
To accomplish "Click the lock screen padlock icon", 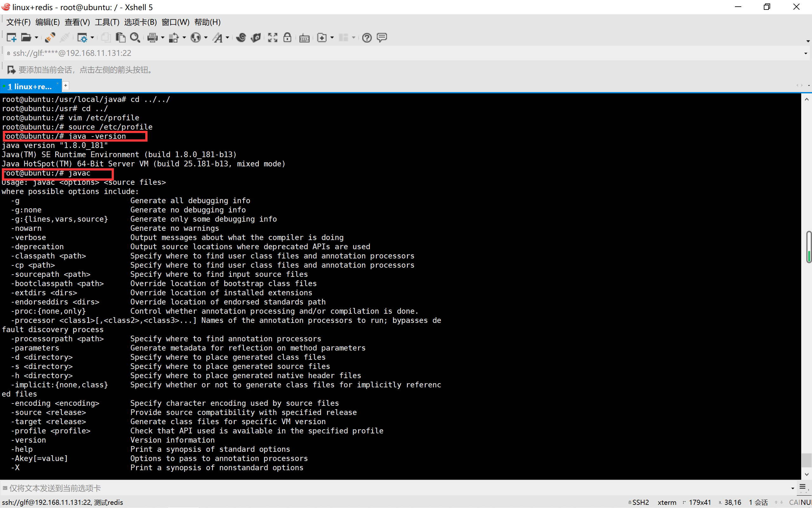I will coord(288,37).
